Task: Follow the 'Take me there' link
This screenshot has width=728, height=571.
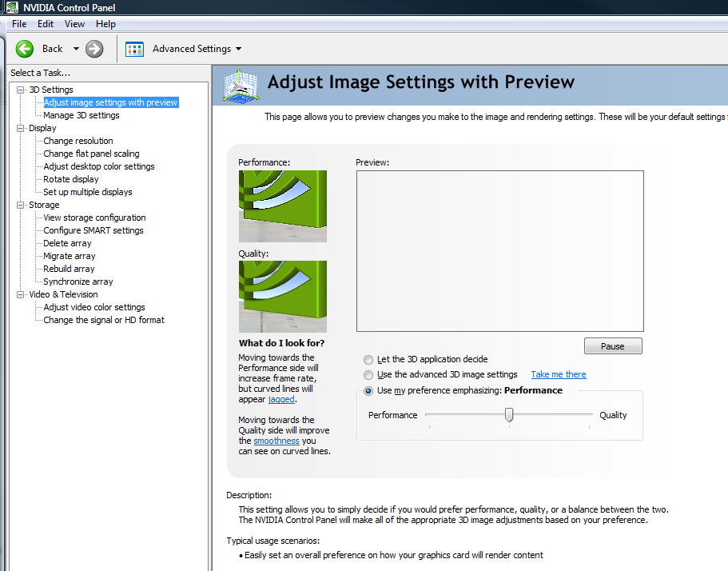Action: (x=558, y=374)
